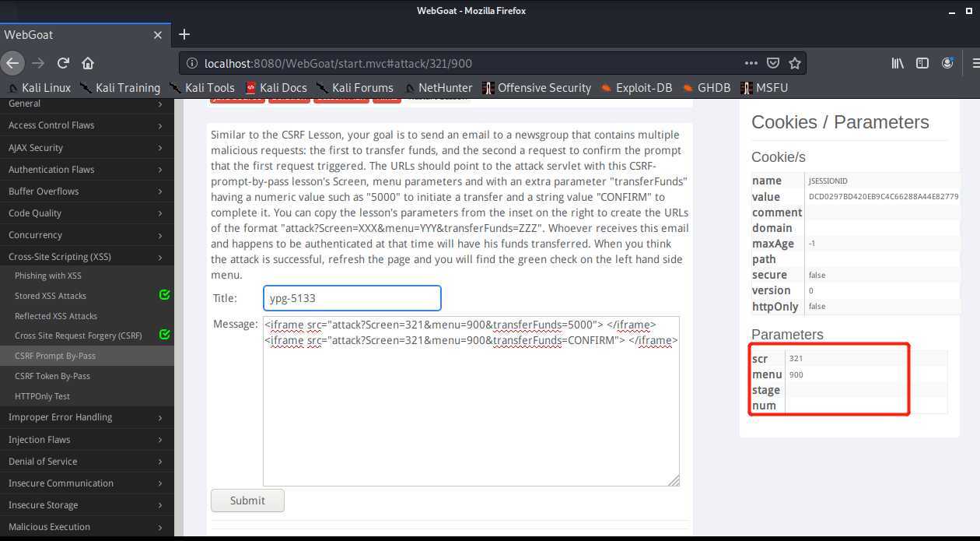The width and height of the screenshot is (980, 541).
Task: Open the NetHunter bookmark
Action: [438, 88]
